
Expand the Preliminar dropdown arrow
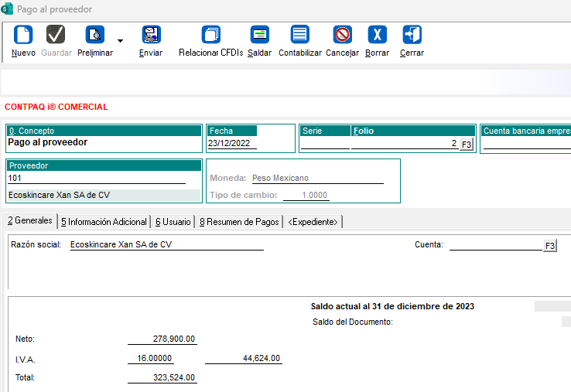[x=120, y=40]
